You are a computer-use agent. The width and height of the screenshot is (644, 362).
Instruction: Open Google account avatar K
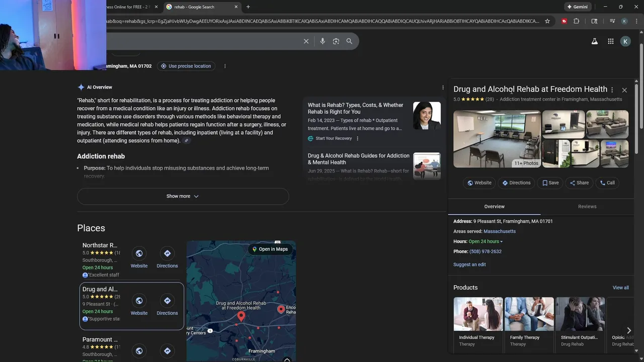tap(625, 41)
